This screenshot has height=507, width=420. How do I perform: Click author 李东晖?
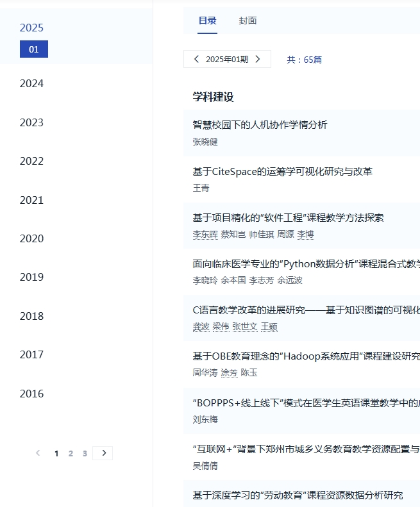(x=205, y=234)
